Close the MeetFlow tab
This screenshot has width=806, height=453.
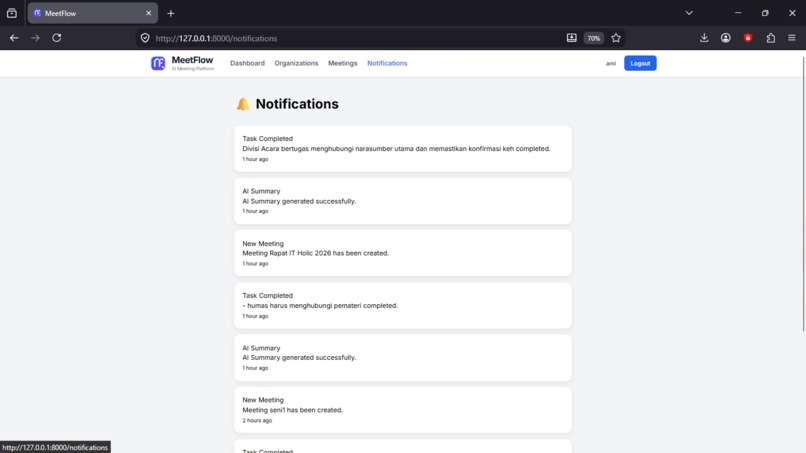[149, 13]
